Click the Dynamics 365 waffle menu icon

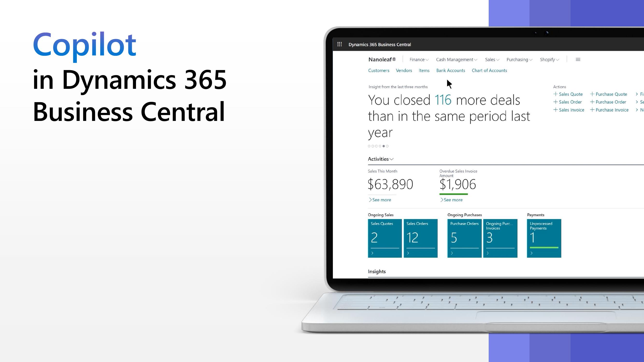tap(340, 44)
